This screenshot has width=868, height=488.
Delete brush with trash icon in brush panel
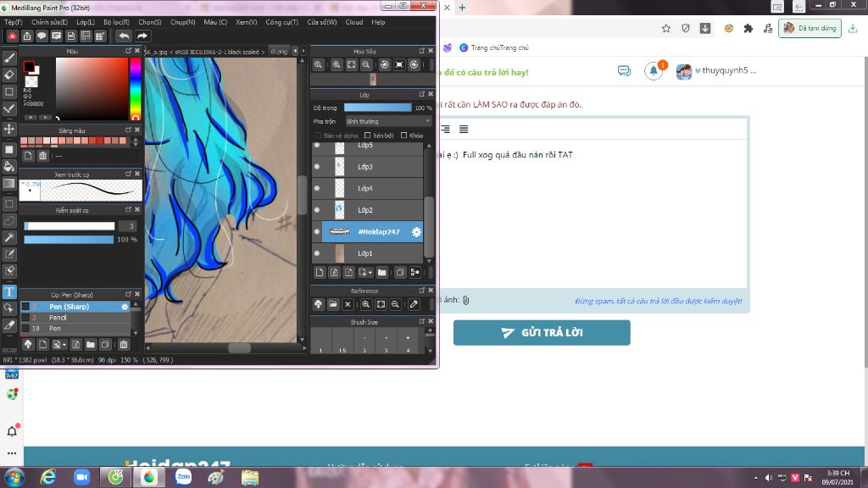(124, 344)
